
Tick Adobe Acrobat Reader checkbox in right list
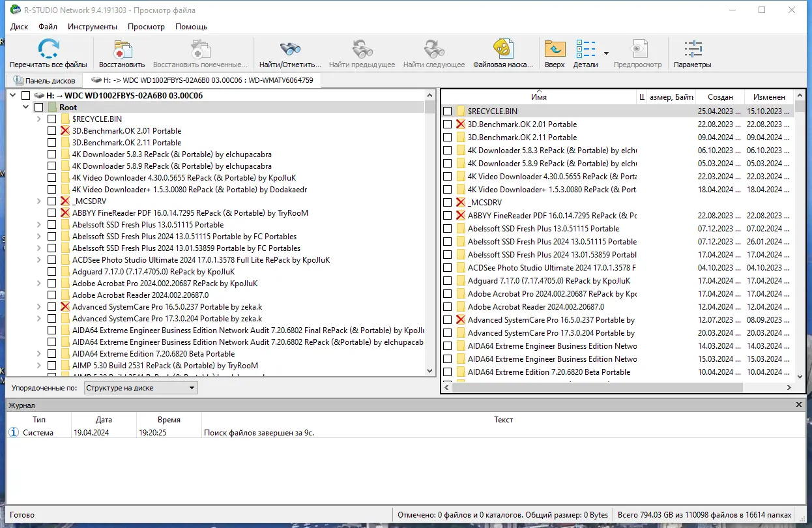[447, 307]
